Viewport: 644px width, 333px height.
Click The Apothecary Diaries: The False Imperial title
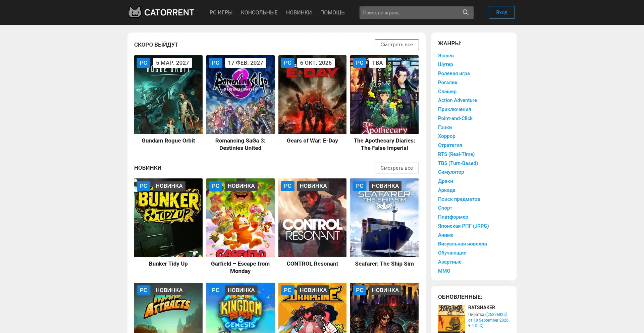coord(384,145)
